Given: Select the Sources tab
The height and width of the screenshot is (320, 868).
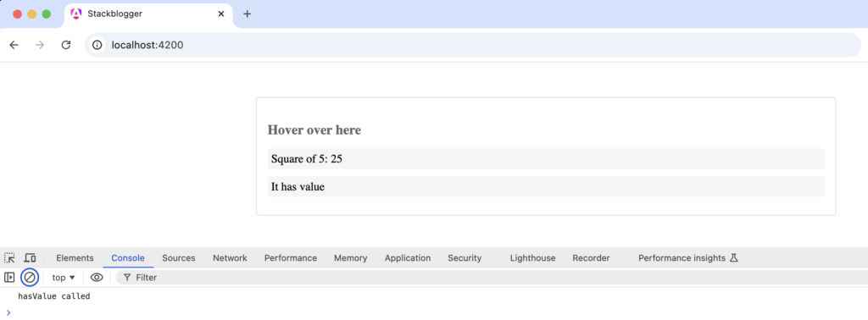Looking at the screenshot, I should (178, 257).
